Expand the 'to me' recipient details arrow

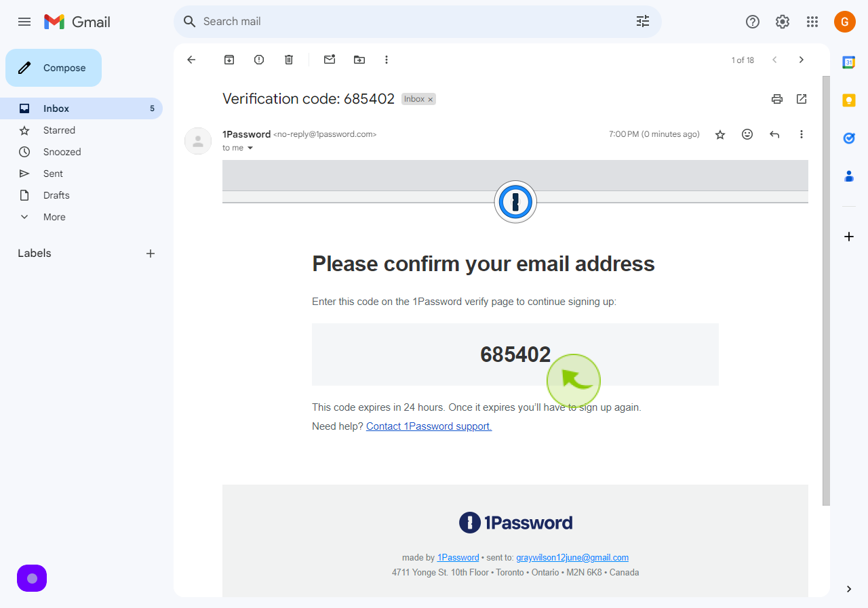tap(250, 148)
